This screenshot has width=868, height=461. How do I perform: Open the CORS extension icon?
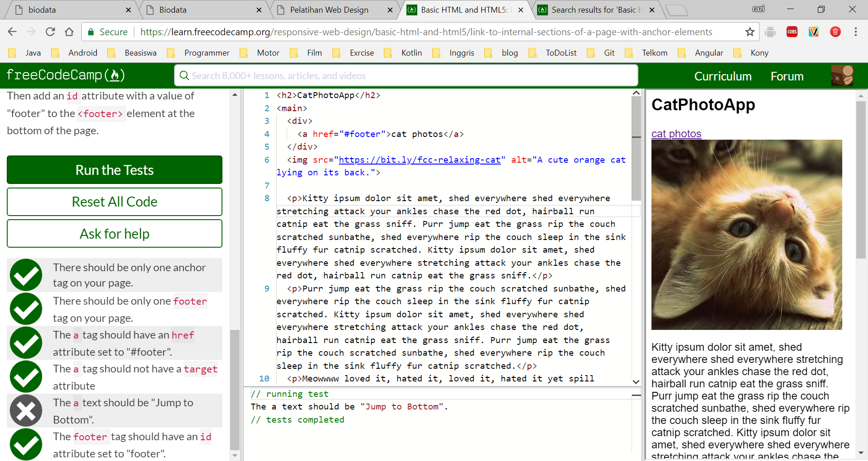[792, 32]
